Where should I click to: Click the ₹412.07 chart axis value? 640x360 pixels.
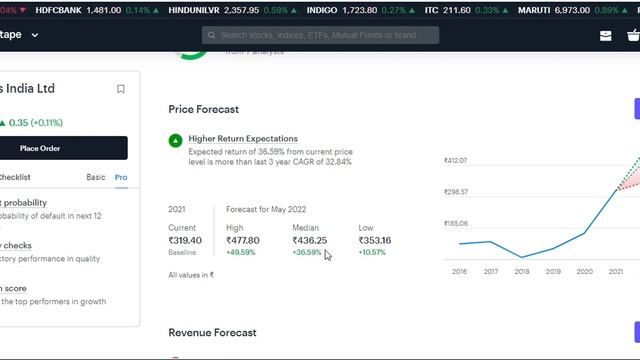coord(456,160)
